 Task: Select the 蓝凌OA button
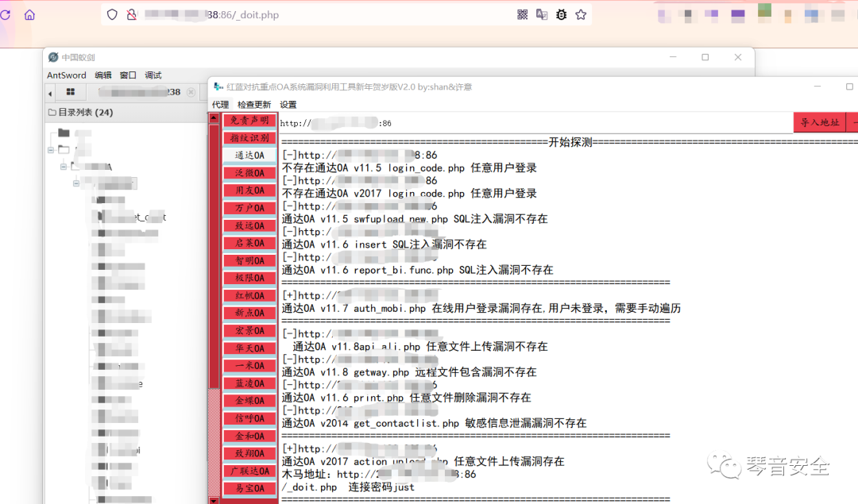click(x=249, y=383)
